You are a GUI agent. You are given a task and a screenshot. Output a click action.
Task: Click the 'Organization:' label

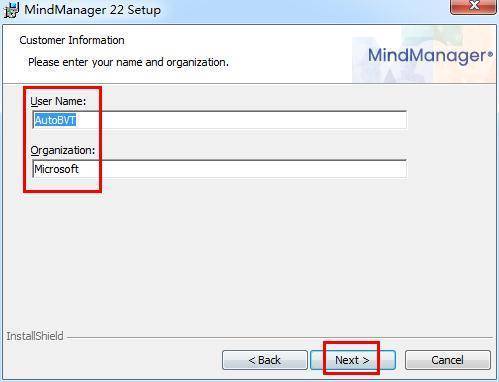(x=63, y=150)
